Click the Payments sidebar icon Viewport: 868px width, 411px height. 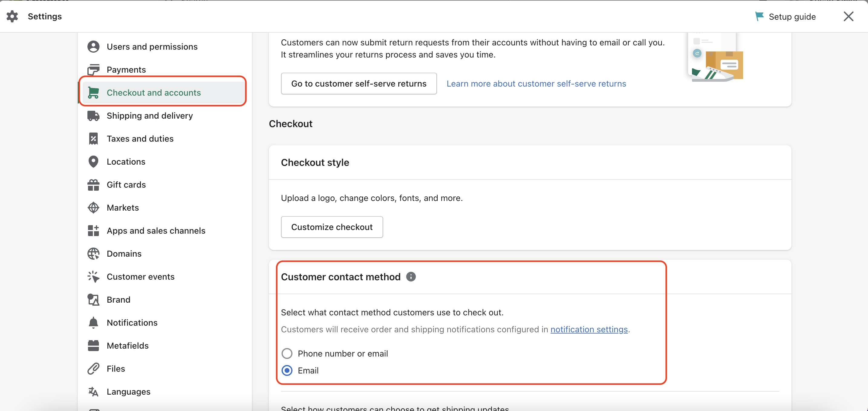[93, 69]
